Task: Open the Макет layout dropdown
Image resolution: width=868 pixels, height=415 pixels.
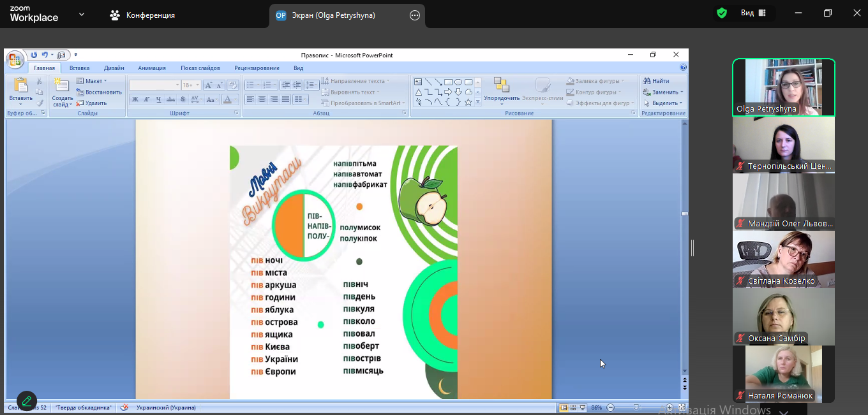Action: point(92,81)
